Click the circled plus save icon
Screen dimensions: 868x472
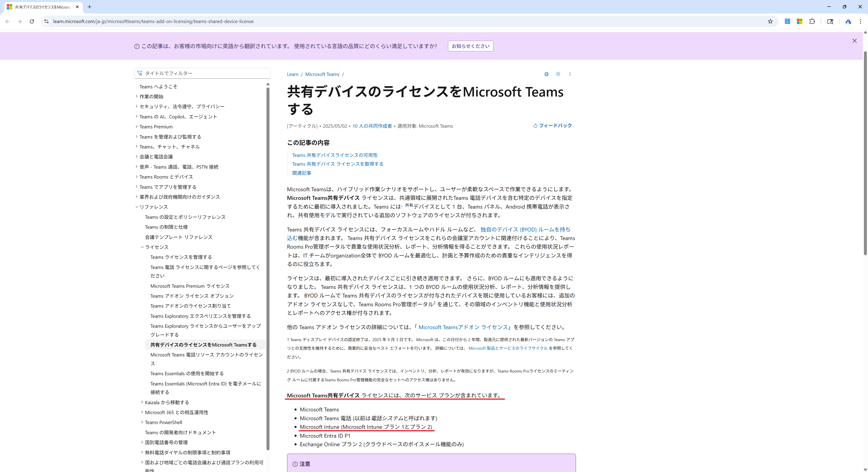pos(558,74)
